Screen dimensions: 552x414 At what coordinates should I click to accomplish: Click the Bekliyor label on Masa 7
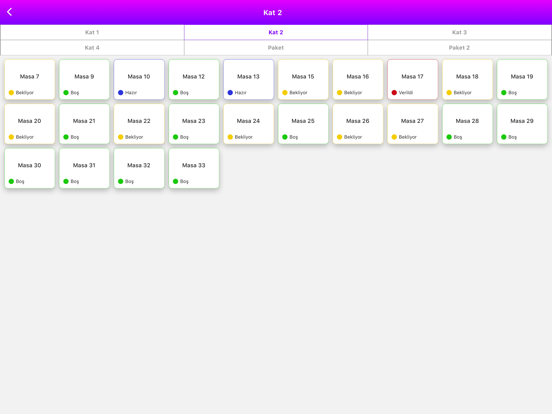25,93
